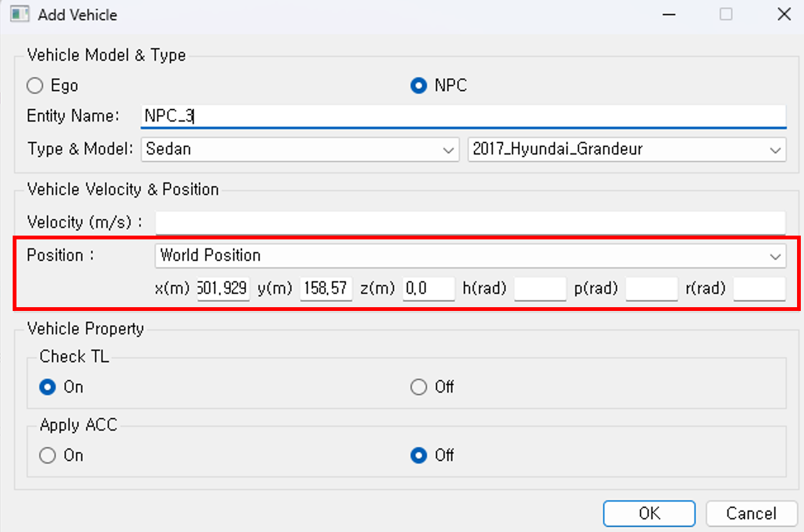Select the Ego radio button
The width and height of the screenshot is (804, 532).
(x=35, y=85)
